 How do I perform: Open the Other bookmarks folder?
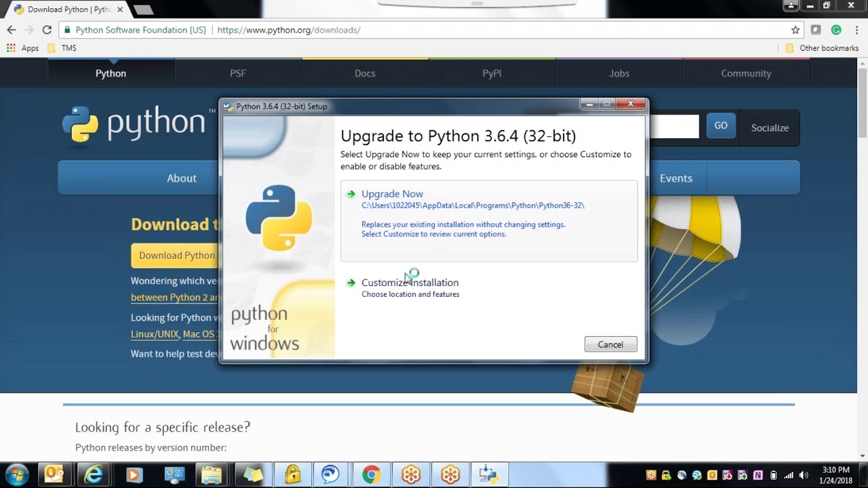(x=822, y=48)
